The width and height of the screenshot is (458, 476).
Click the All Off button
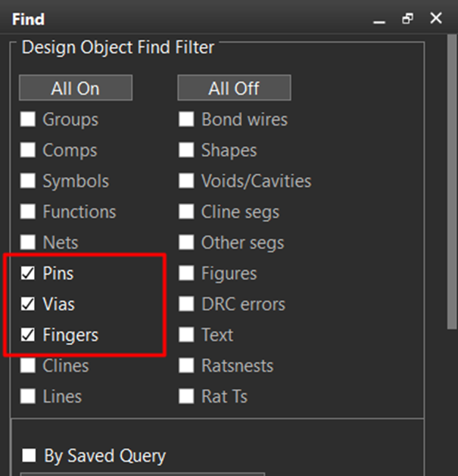(234, 88)
